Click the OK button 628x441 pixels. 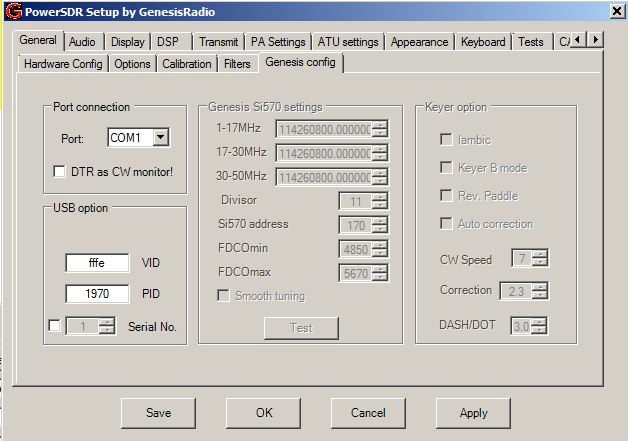click(x=264, y=413)
